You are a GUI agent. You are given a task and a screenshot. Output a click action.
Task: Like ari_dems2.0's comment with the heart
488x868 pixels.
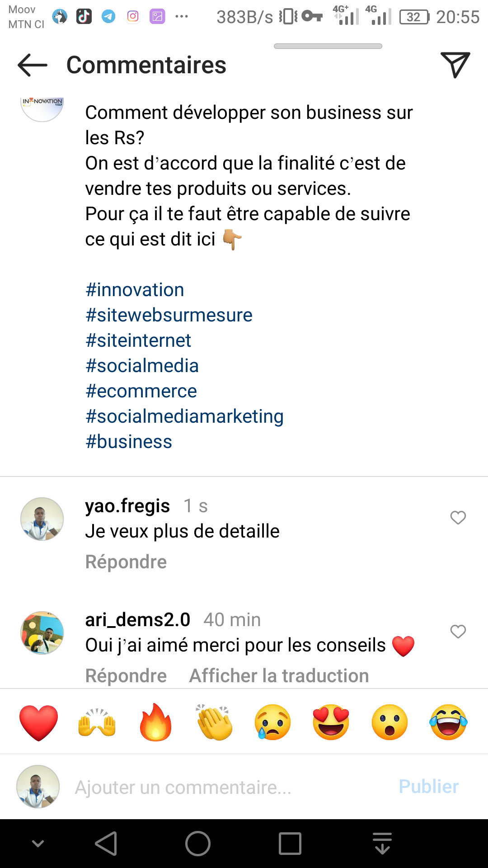pyautogui.click(x=458, y=632)
